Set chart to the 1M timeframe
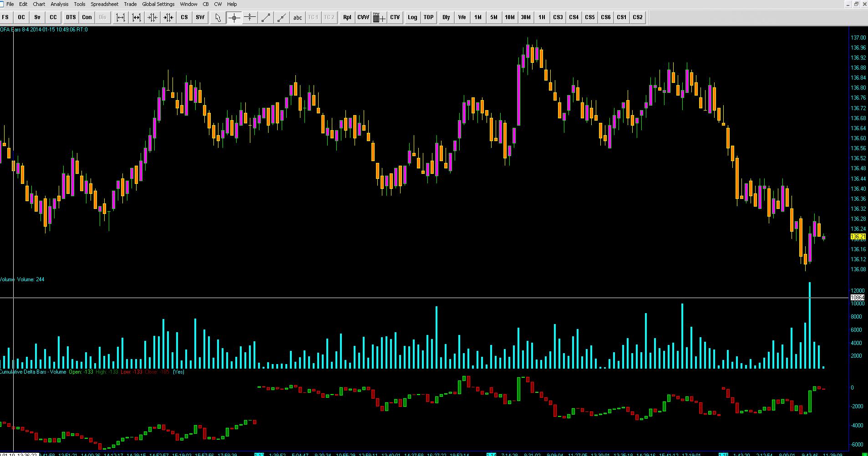 [x=478, y=17]
